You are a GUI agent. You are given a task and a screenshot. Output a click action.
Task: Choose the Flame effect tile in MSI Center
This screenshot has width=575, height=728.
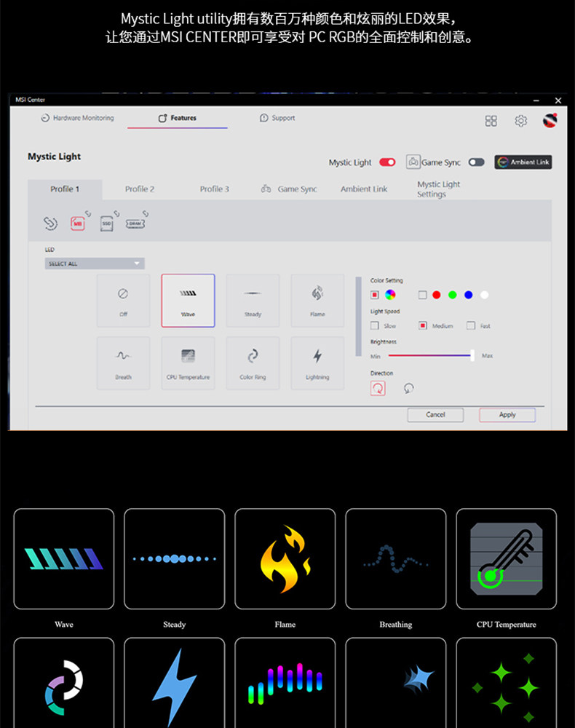tap(317, 301)
